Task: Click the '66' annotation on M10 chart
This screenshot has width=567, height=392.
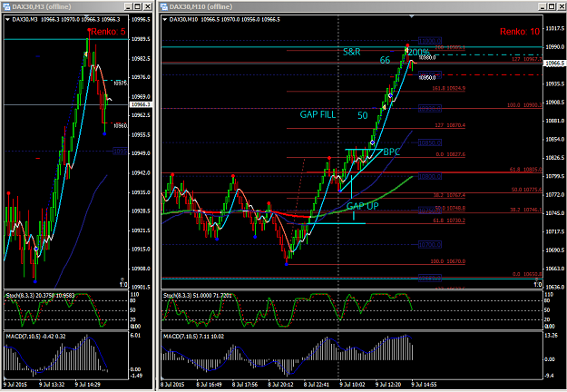Action: click(x=386, y=61)
